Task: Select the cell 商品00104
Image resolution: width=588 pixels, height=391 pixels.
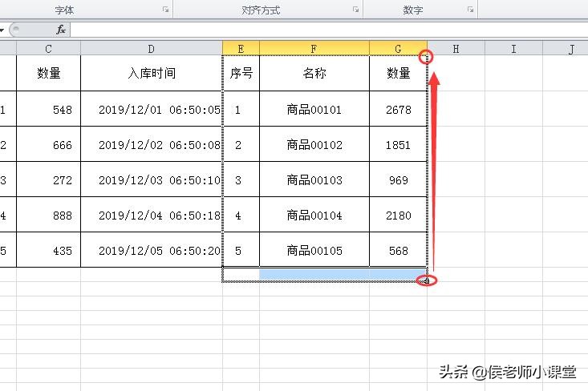Action: (314, 215)
